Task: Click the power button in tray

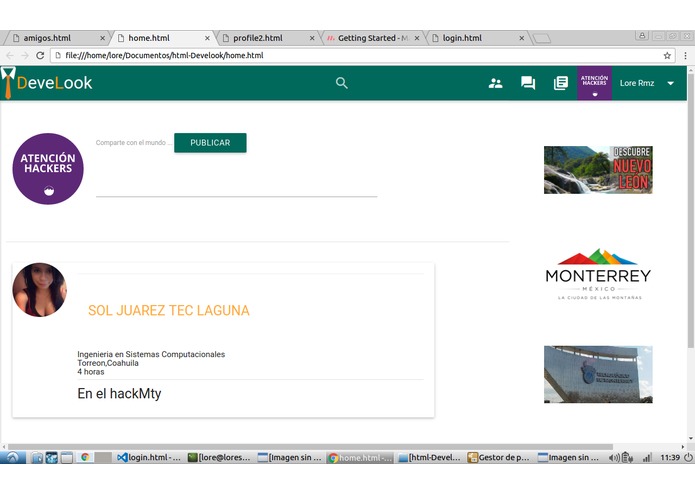Action: coord(688,457)
